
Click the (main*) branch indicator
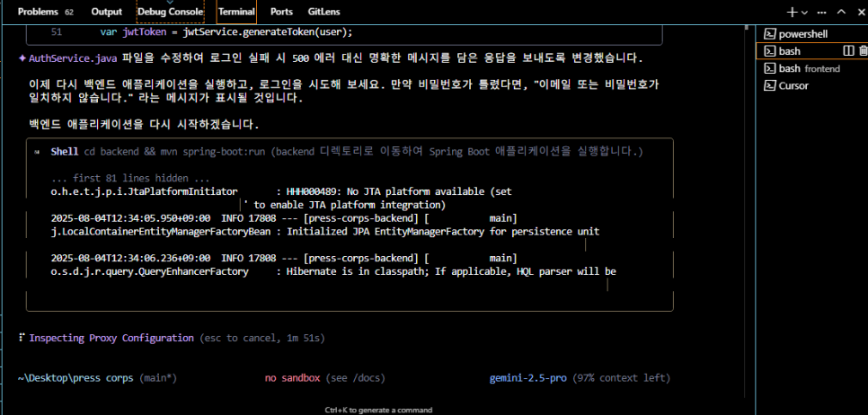click(x=158, y=378)
